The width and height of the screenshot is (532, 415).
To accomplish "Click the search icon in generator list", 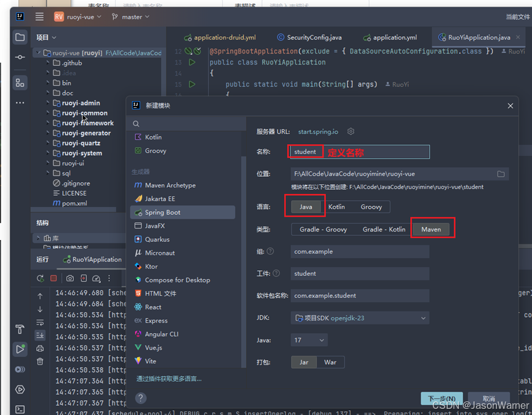I will point(136,124).
